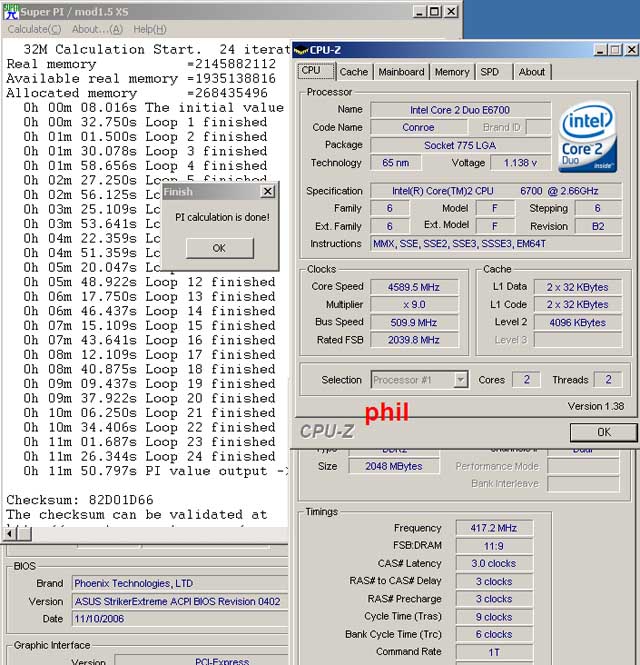The image size is (640, 665).
Task: Switch to the Cache tab
Action: pyautogui.click(x=354, y=72)
